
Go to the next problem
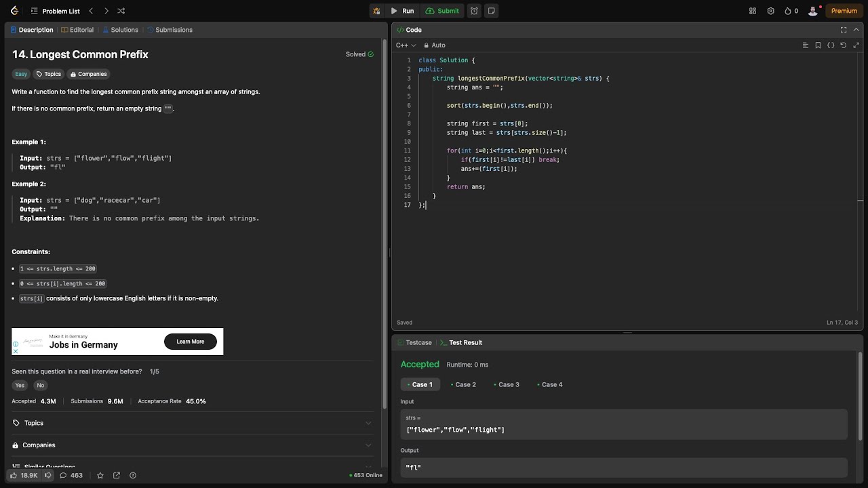106,11
